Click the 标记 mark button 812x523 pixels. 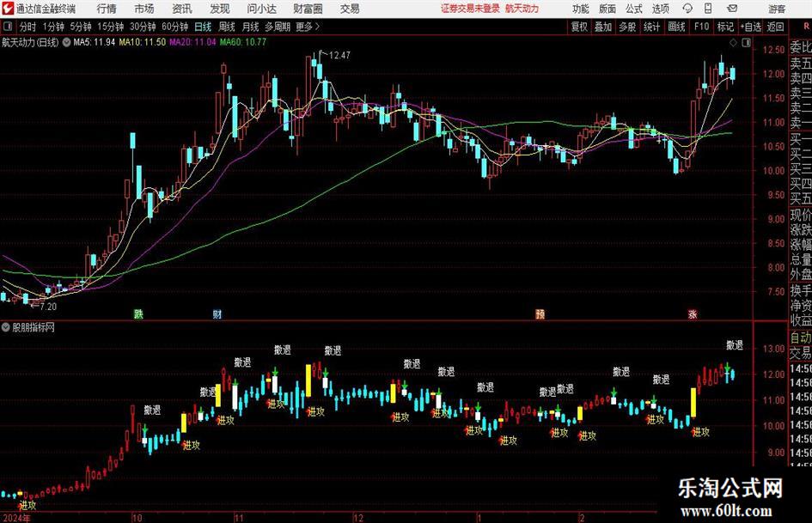click(725, 27)
